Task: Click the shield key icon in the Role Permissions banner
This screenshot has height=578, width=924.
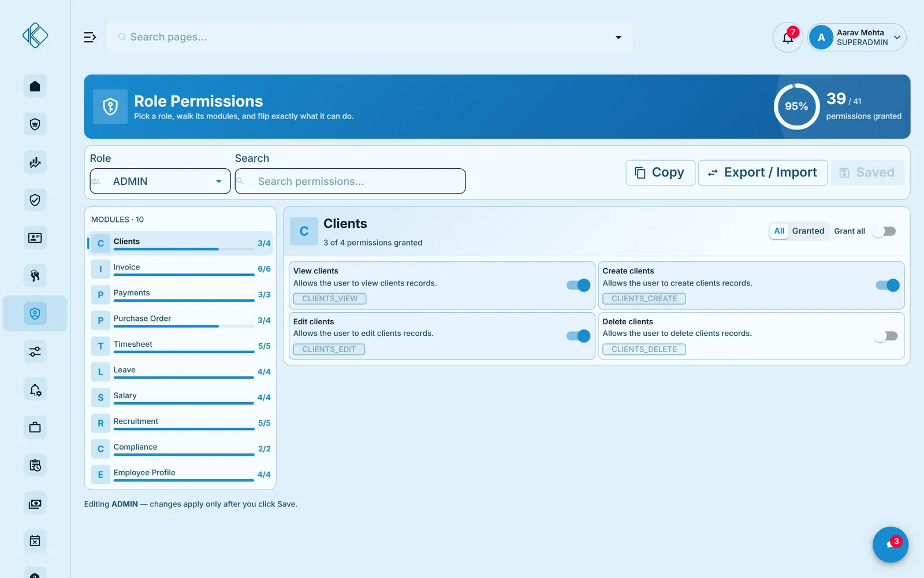Action: 110,106
